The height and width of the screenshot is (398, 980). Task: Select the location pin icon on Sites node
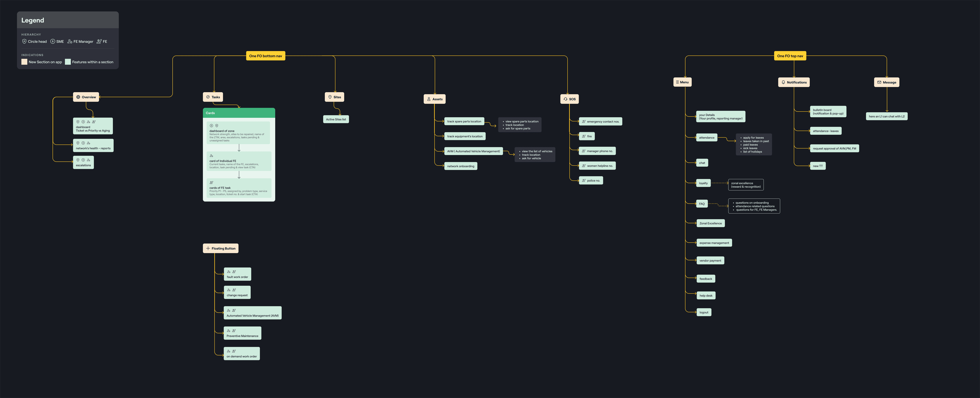pyautogui.click(x=330, y=97)
